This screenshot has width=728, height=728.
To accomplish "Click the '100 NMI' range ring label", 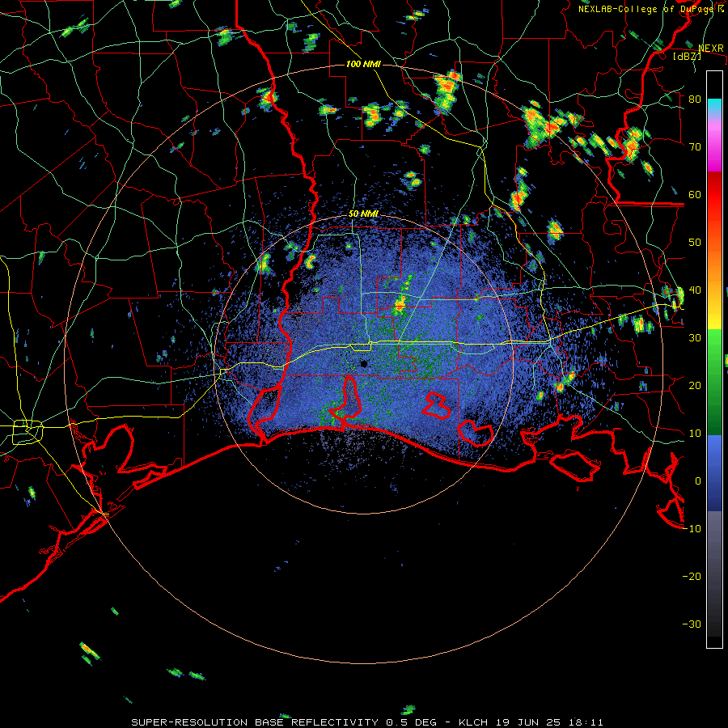I will pyautogui.click(x=363, y=64).
